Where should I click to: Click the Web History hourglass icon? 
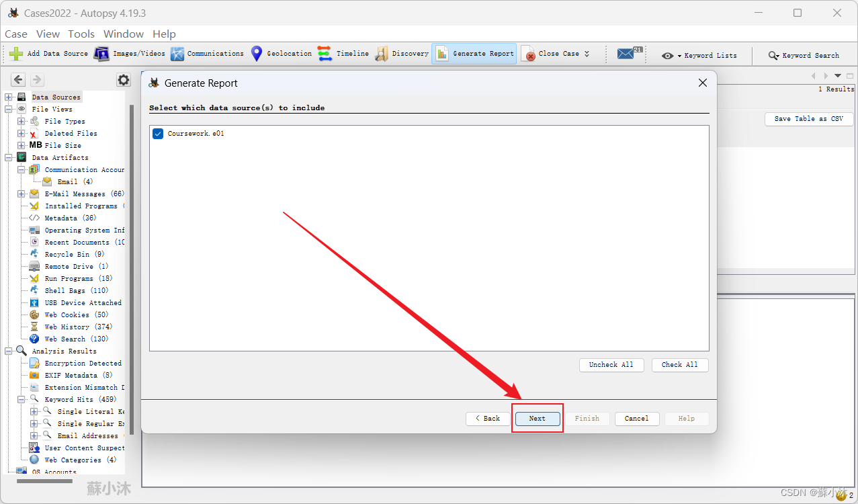pyautogui.click(x=34, y=327)
